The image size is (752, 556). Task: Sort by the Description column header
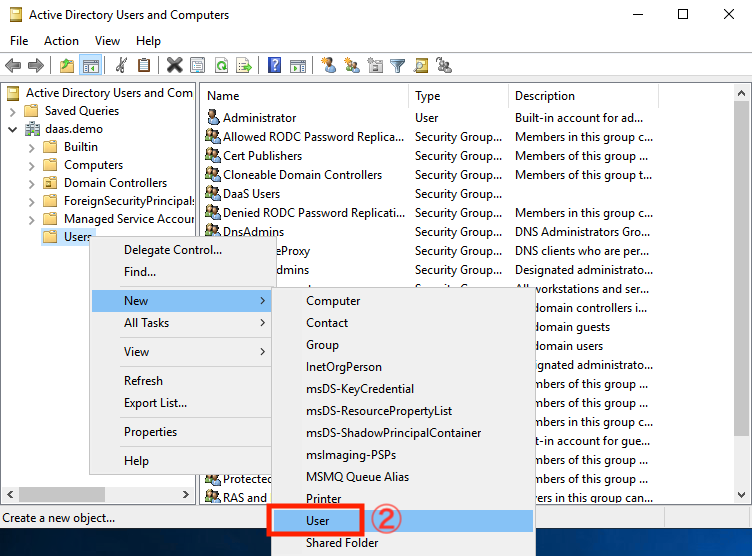click(x=583, y=96)
